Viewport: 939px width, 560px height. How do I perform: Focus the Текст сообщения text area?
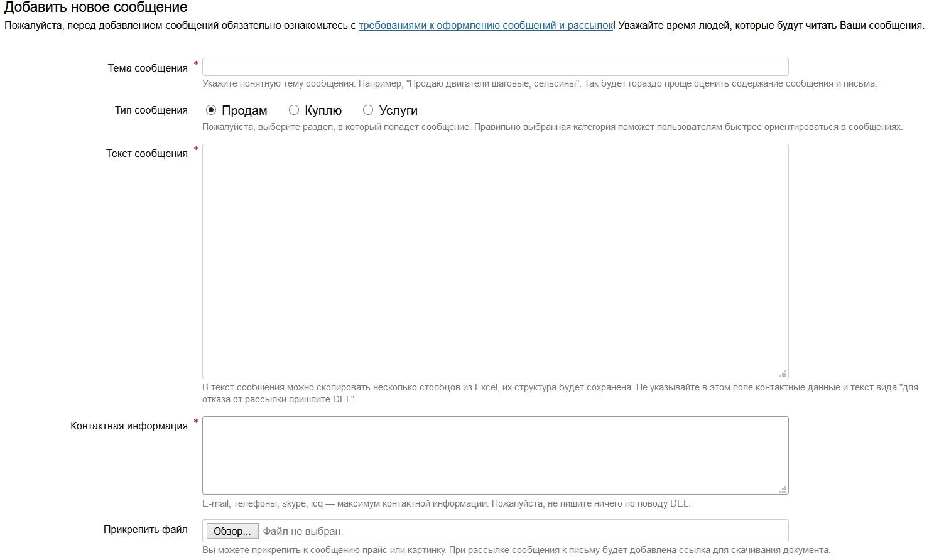click(x=495, y=261)
